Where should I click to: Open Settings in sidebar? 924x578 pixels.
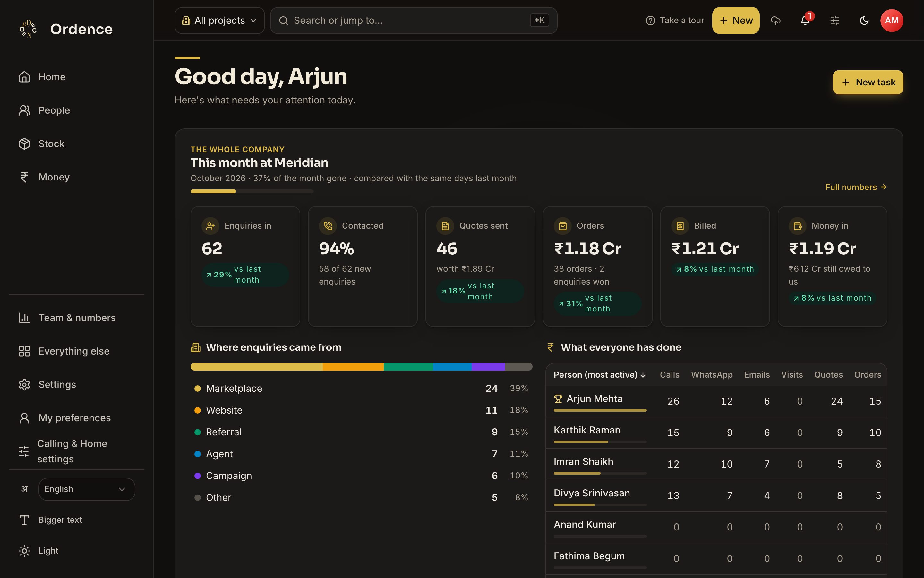(x=76, y=384)
